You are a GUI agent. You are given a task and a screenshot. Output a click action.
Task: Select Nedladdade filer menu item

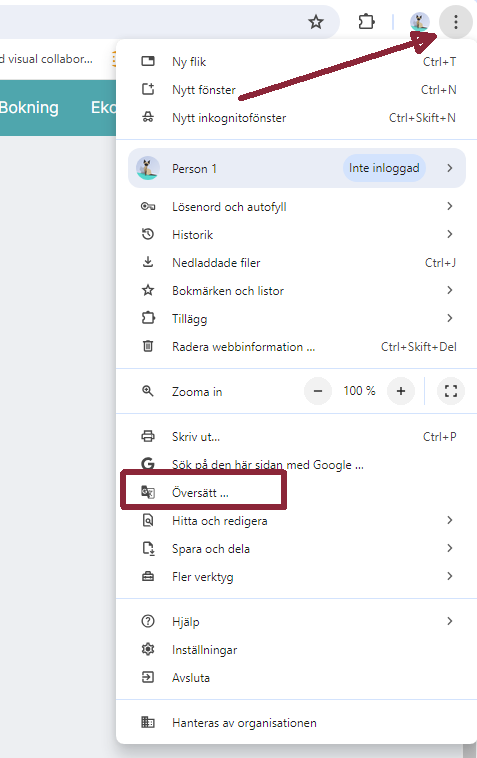[x=297, y=262]
